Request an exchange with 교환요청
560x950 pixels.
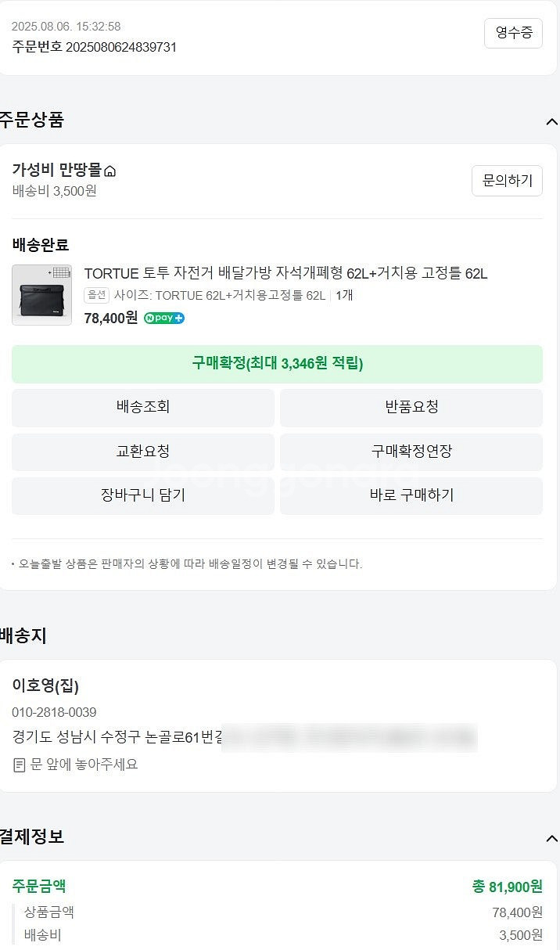point(142,452)
